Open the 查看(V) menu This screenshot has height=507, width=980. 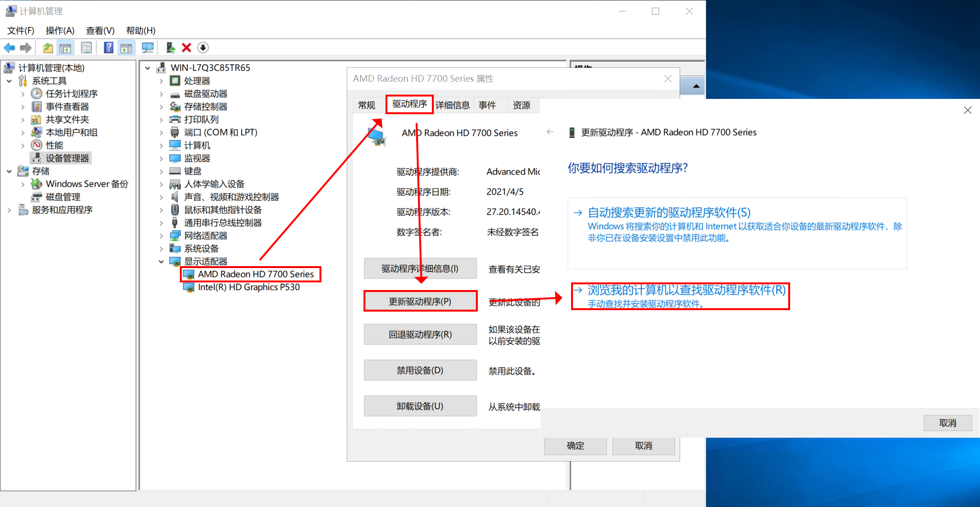[100, 31]
